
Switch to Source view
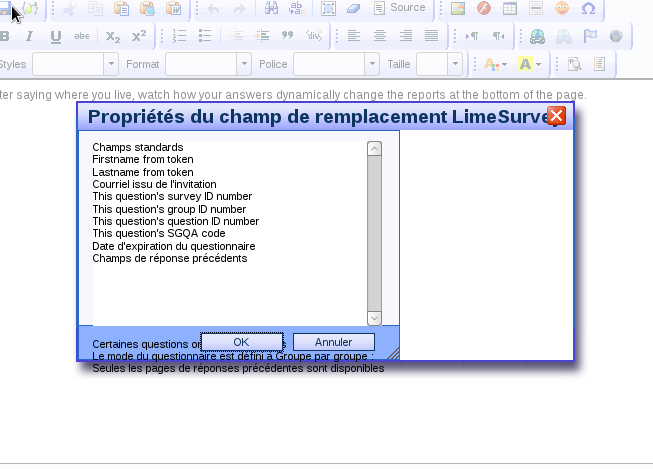pos(399,8)
